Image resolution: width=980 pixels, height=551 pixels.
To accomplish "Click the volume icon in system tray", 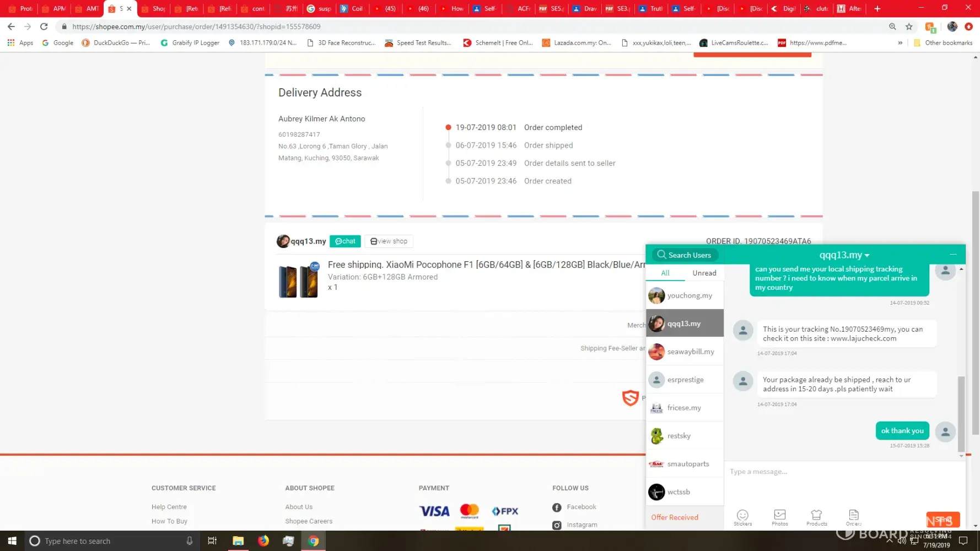I will pyautogui.click(x=902, y=541).
